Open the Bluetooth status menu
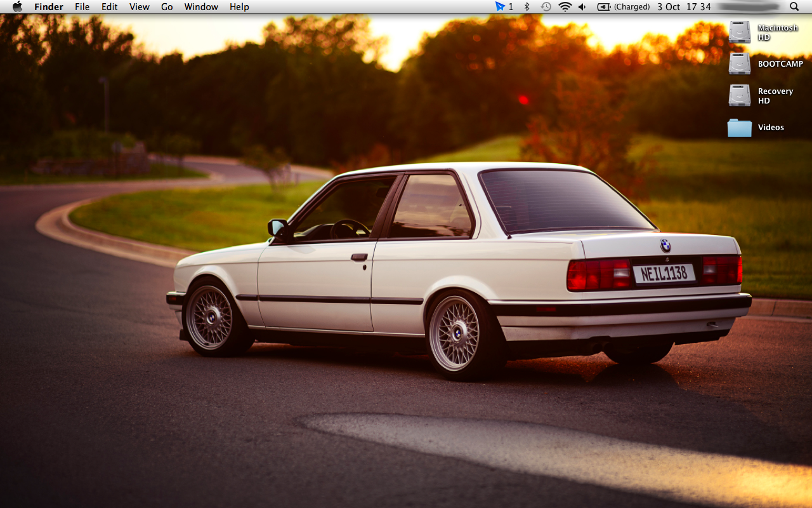 point(527,6)
